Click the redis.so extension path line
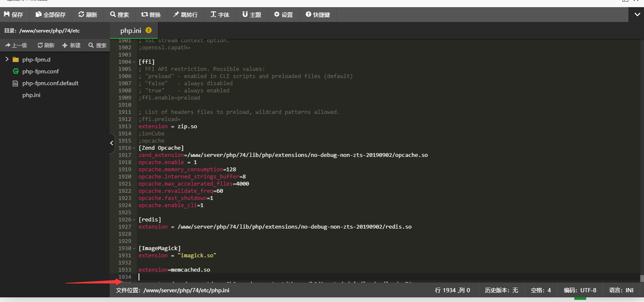 (275, 227)
